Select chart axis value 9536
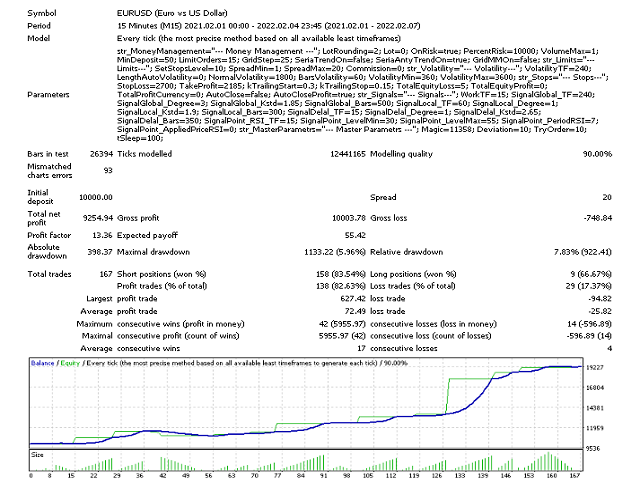The height and width of the screenshot is (480, 640). pyautogui.click(x=595, y=448)
